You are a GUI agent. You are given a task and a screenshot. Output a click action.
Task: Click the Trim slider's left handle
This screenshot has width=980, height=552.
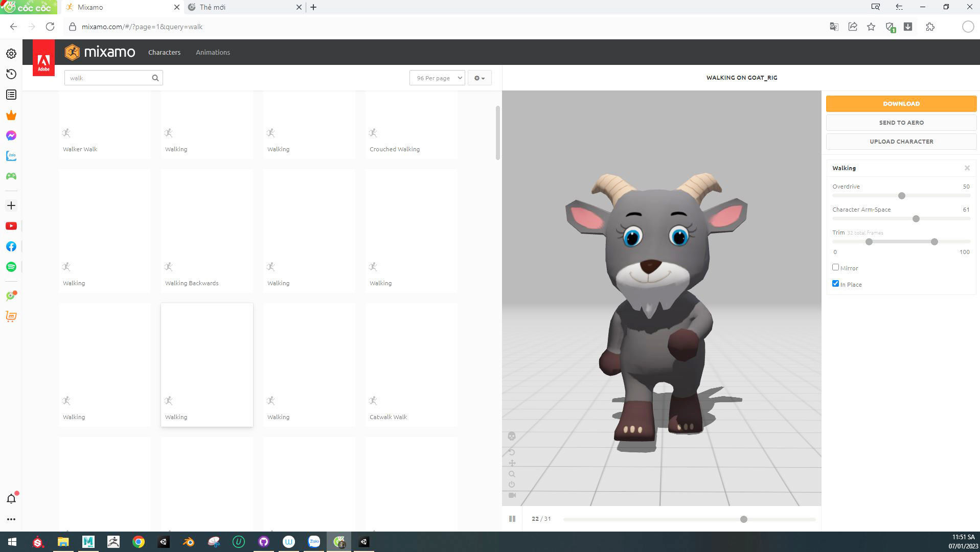pos(869,242)
